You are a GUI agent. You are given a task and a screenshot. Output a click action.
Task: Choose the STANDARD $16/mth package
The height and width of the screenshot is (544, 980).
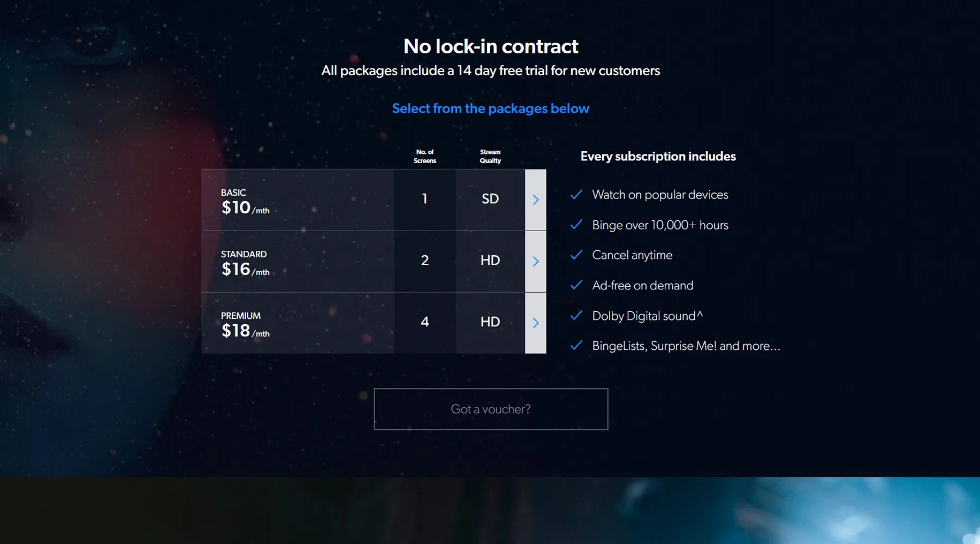tap(245, 262)
